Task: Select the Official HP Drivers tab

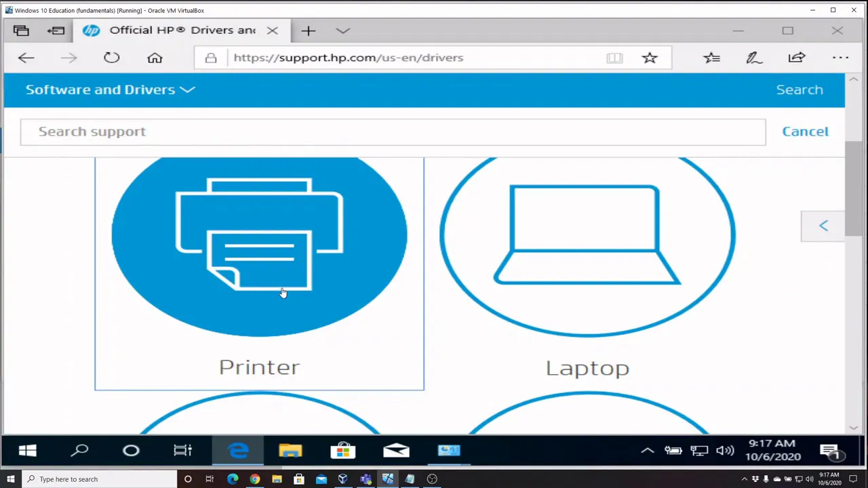Action: [181, 30]
